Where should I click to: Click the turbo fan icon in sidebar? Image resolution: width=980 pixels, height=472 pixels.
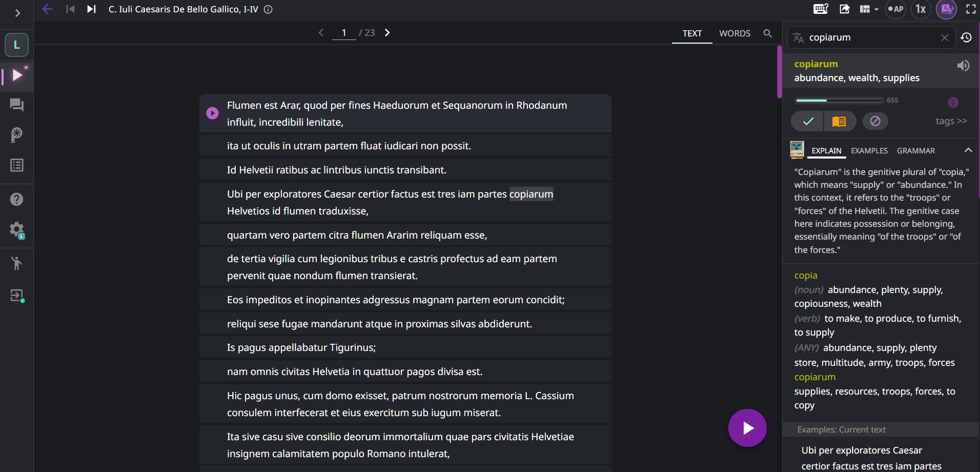point(16,135)
